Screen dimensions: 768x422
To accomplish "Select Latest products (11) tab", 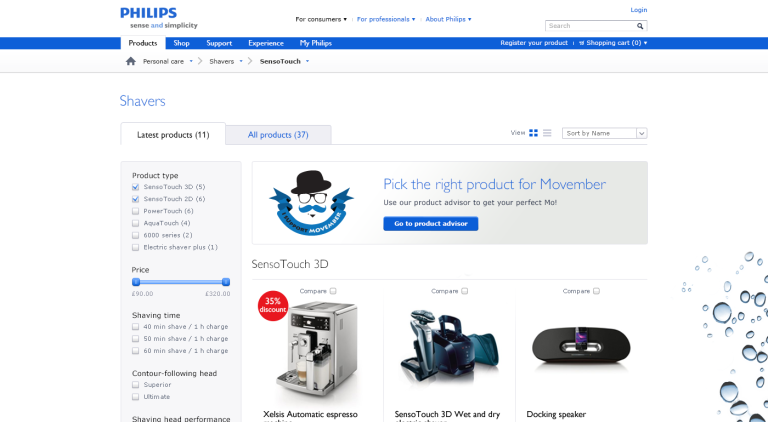I will pos(173,134).
